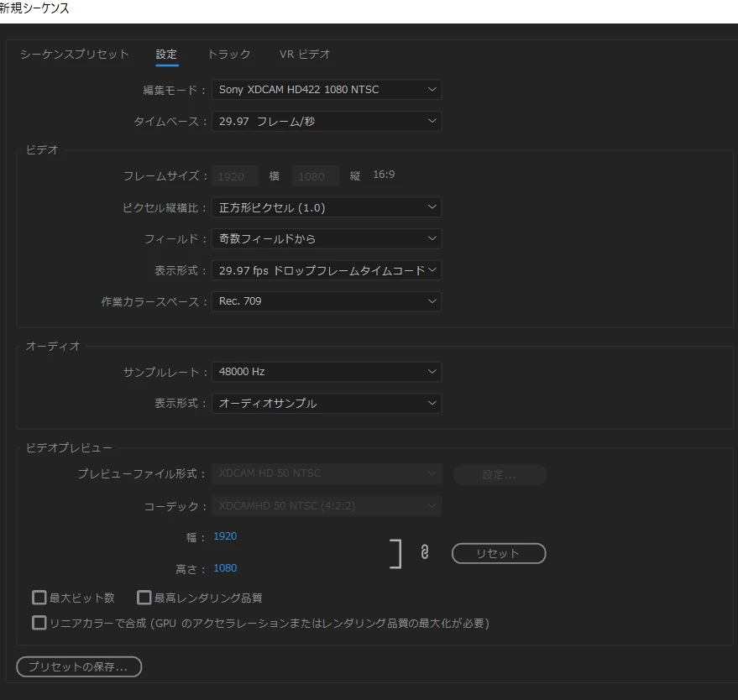Click the リセット button
The height and width of the screenshot is (700, 738).
499,553
